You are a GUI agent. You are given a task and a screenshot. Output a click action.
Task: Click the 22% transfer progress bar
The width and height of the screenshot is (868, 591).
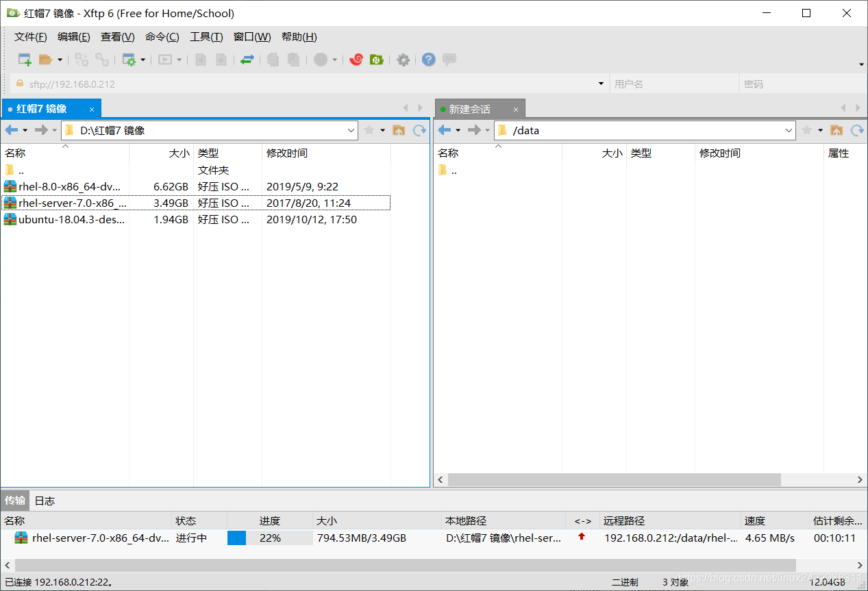(270, 538)
